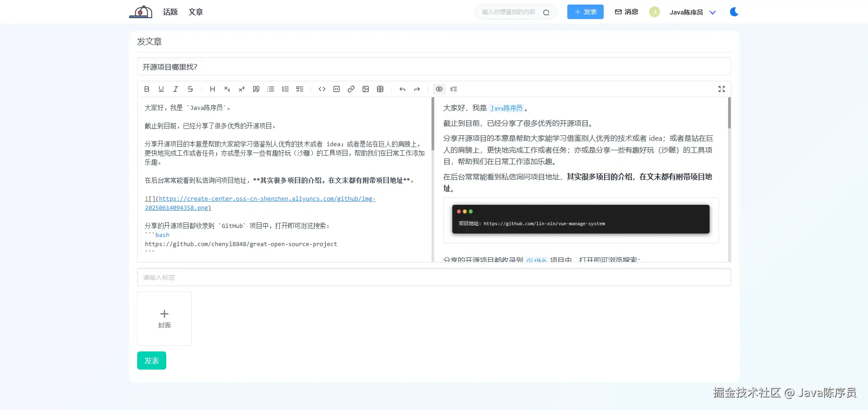The width and height of the screenshot is (868, 410).
Task: Open 消息 messages
Action: (x=627, y=12)
